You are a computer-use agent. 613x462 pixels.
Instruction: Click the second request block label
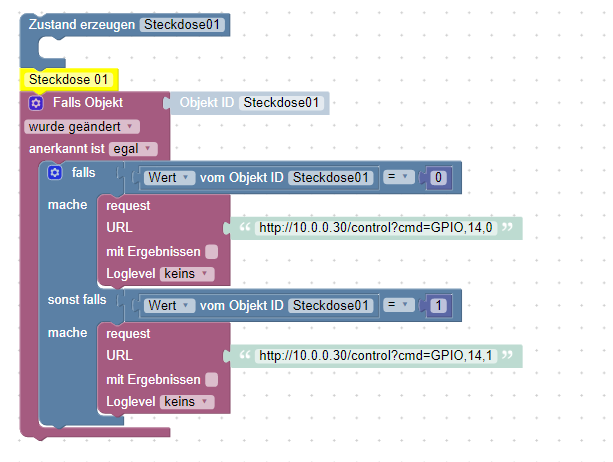(x=128, y=334)
